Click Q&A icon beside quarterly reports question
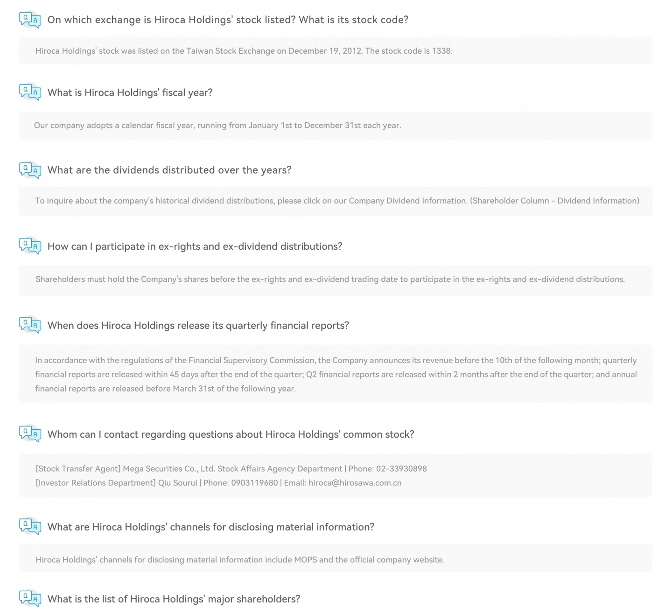The image size is (672, 616). pos(30,325)
